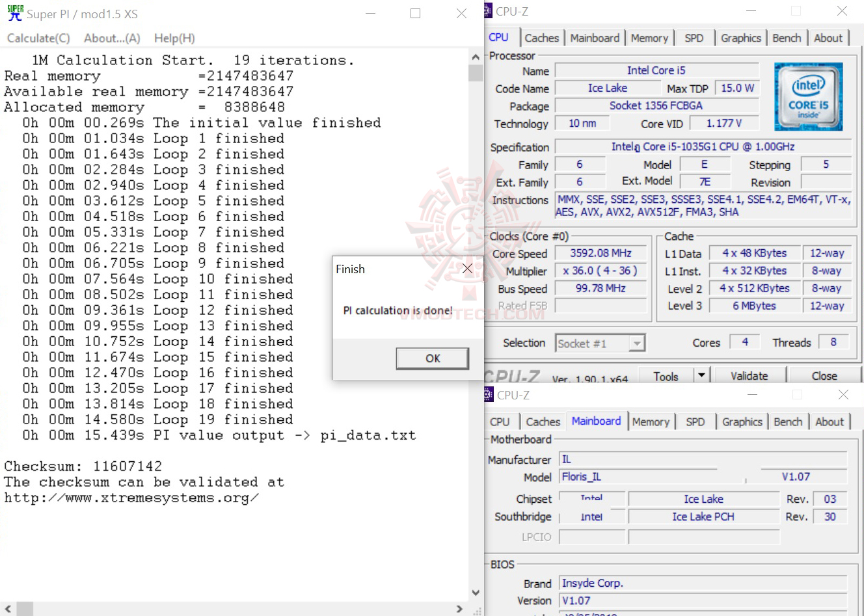The width and height of the screenshot is (864, 616).
Task: Minimize the Super PI window
Action: [x=371, y=14]
